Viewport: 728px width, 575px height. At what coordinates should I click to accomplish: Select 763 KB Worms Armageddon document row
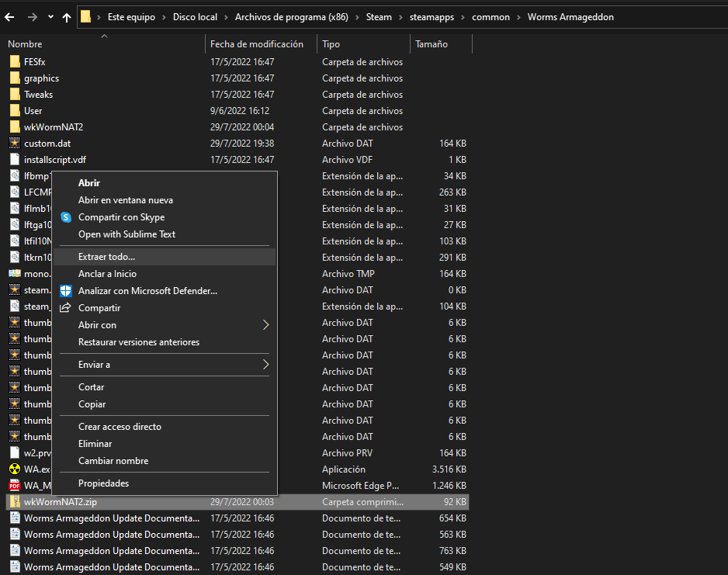[x=237, y=550]
